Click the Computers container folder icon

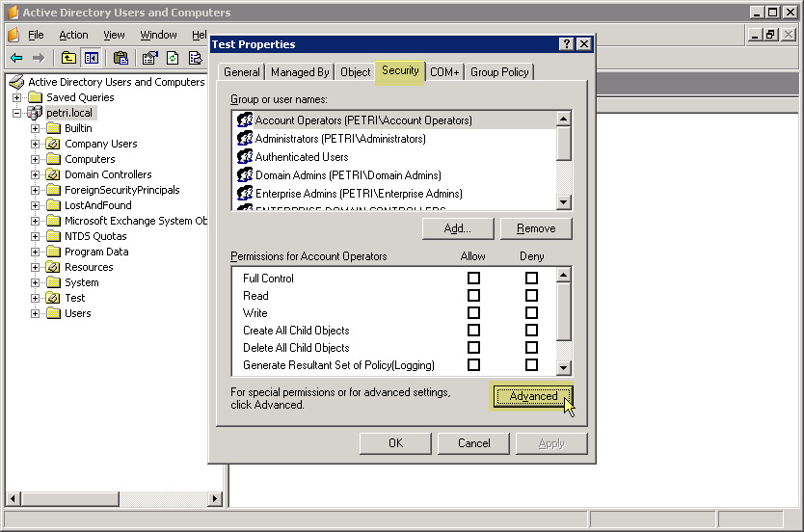pyautogui.click(x=53, y=159)
